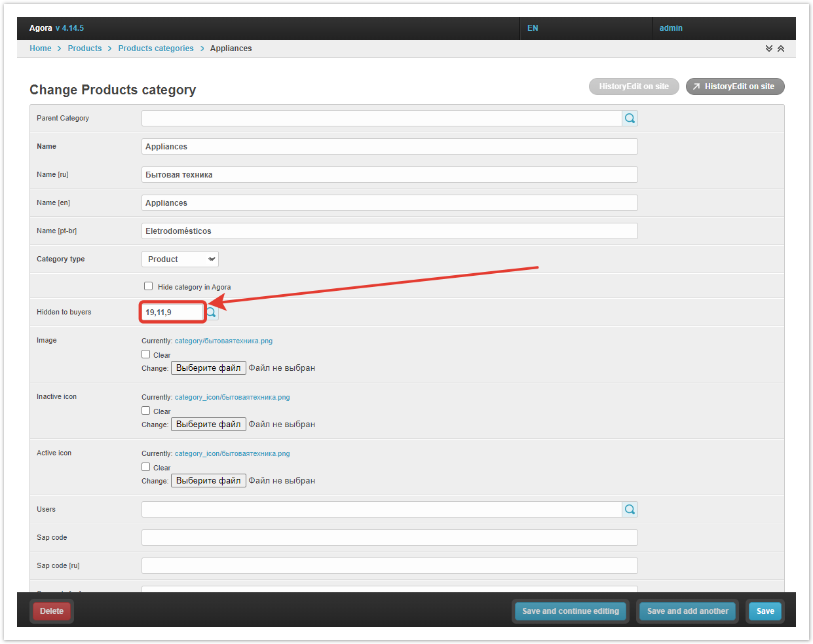The height and width of the screenshot is (644, 813).
Task: Open the Parent Category search lookup icon
Action: pos(630,119)
